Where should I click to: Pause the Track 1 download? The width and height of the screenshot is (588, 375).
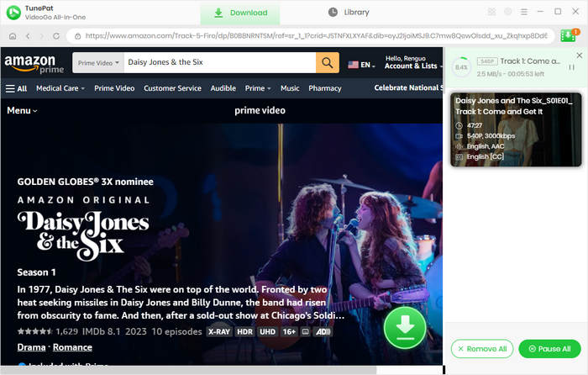[x=571, y=67]
